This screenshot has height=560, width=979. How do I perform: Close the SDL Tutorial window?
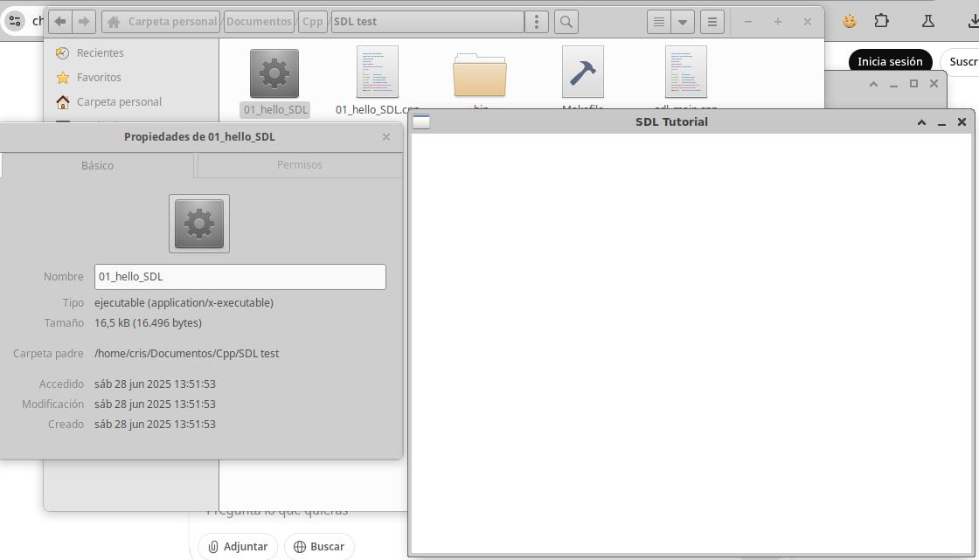point(962,122)
